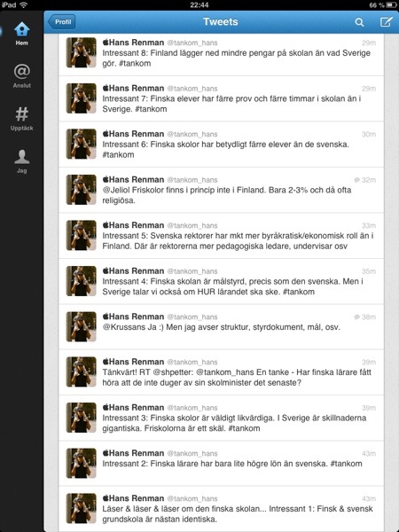The height and width of the screenshot is (532, 399).
Task: Go back with the Profil button
Action: [x=61, y=22]
